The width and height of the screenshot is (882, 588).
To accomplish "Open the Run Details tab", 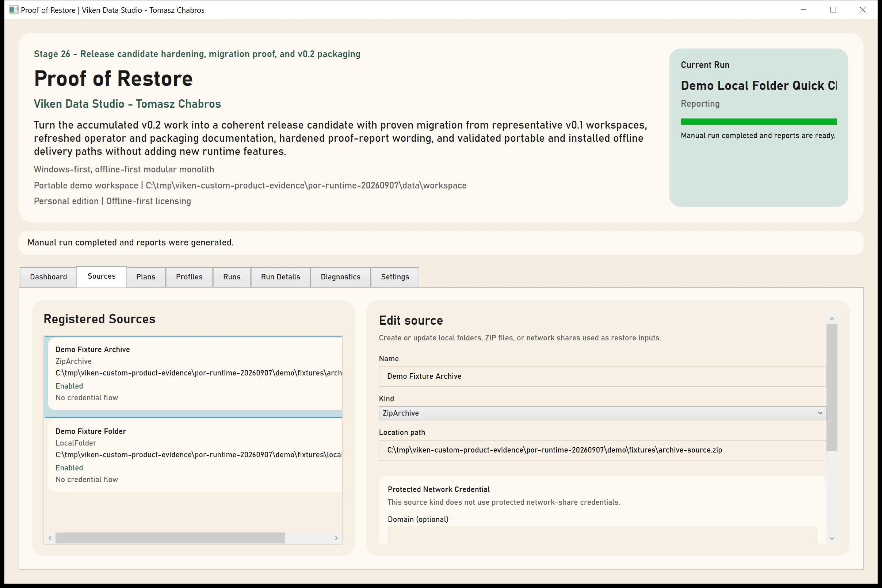I will tap(280, 277).
